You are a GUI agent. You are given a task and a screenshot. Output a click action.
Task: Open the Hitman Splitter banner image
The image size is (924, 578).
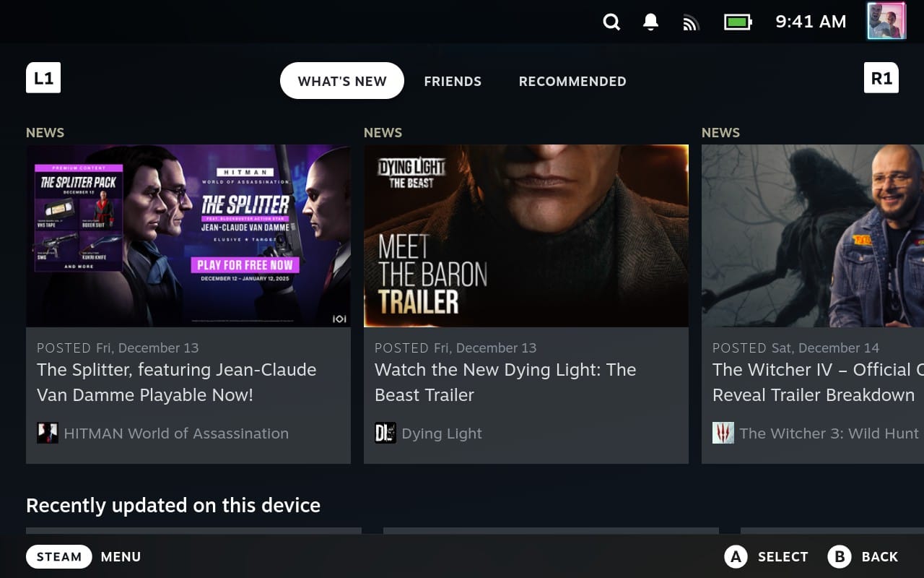click(188, 236)
